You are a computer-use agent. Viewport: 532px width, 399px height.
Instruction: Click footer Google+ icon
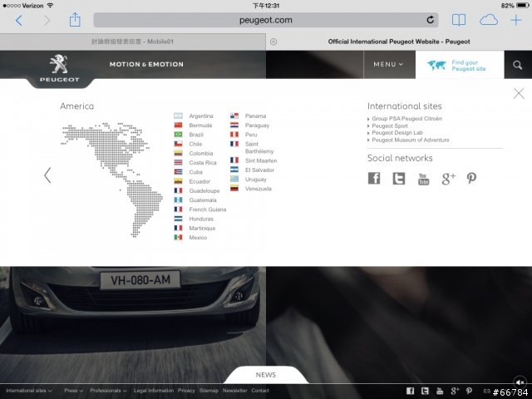coord(455,391)
